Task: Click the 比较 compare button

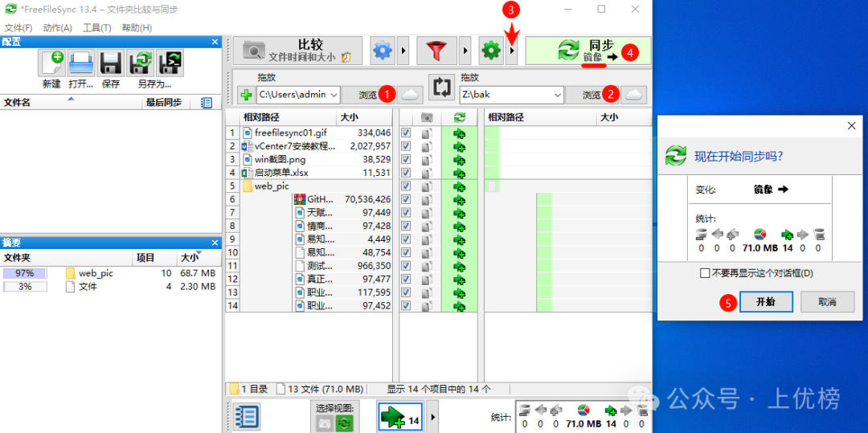Action: click(298, 51)
